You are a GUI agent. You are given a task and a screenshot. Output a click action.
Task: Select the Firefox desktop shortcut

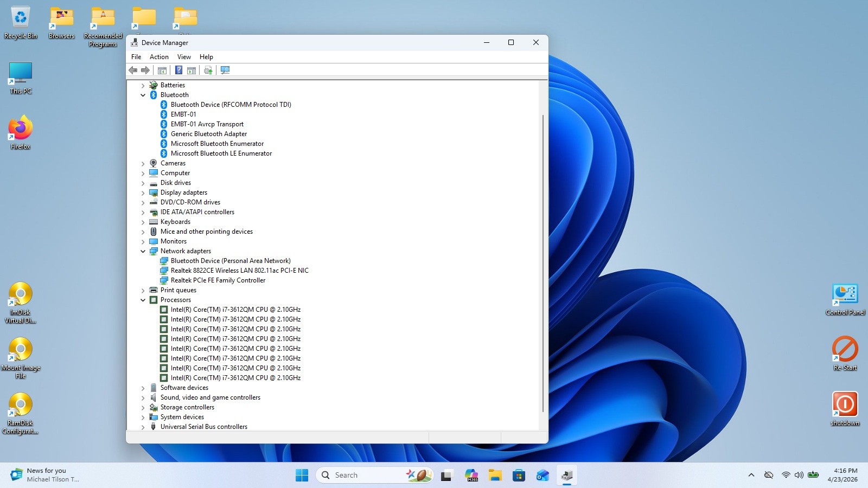pos(21,132)
